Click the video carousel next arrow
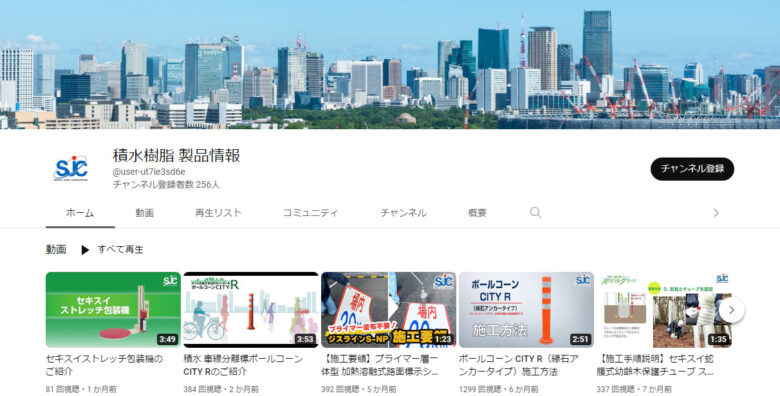 [731, 310]
